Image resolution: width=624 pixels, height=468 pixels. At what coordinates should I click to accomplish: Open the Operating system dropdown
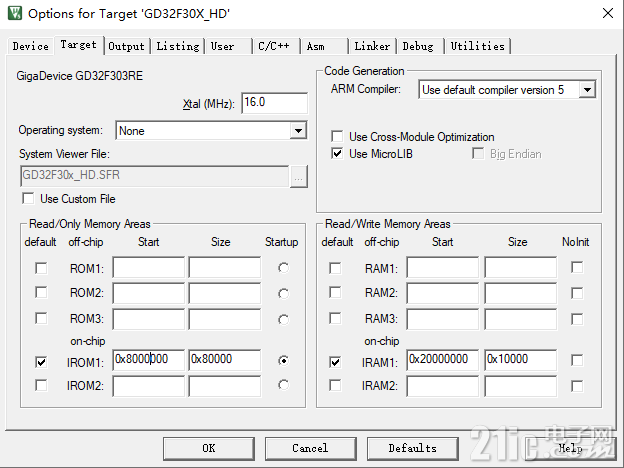tap(298, 131)
